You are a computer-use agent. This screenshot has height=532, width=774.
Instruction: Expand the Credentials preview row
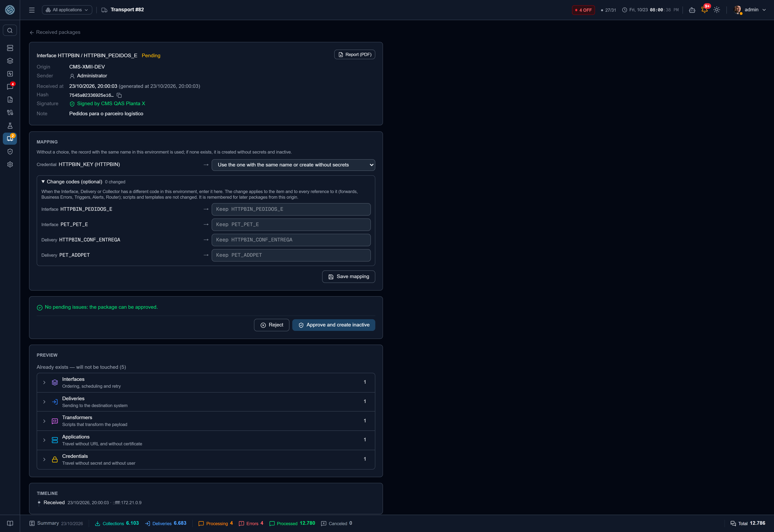pos(206,460)
